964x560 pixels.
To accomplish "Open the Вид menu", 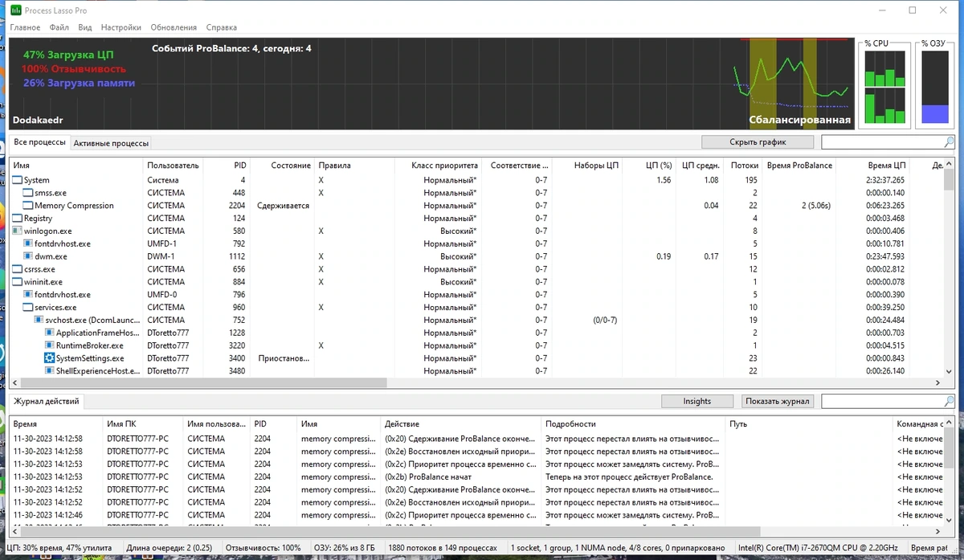I will [85, 27].
